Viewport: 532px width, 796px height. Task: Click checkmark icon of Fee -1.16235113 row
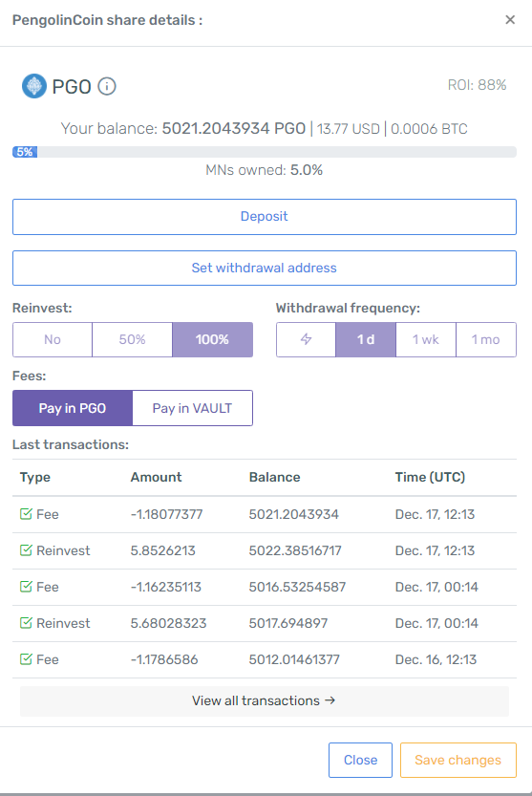tap(26, 587)
